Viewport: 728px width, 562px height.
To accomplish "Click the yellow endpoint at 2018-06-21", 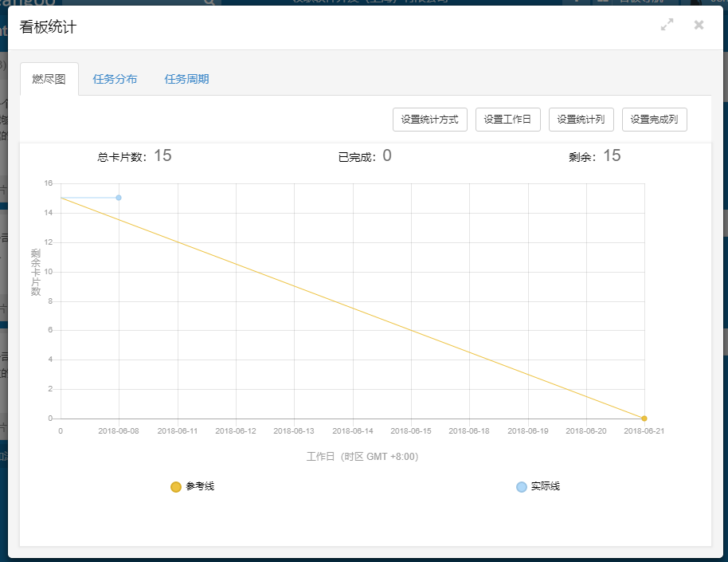I will pos(644,419).
